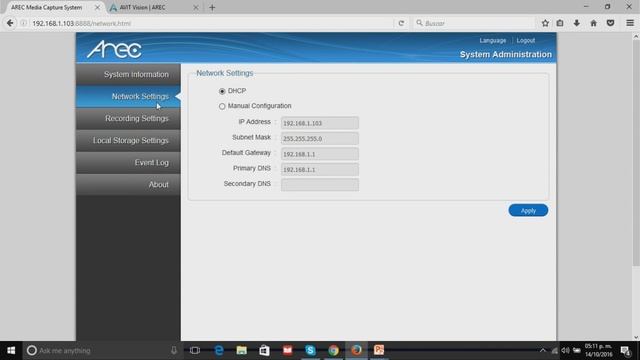Open Google Chrome from the taskbar
The width and height of the screenshot is (640, 360).
click(333, 351)
